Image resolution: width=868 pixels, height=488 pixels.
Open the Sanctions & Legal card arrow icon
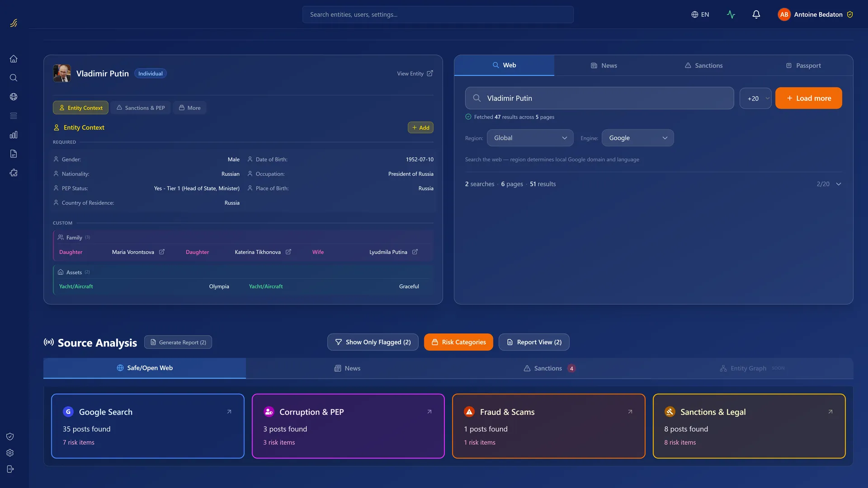(x=830, y=412)
